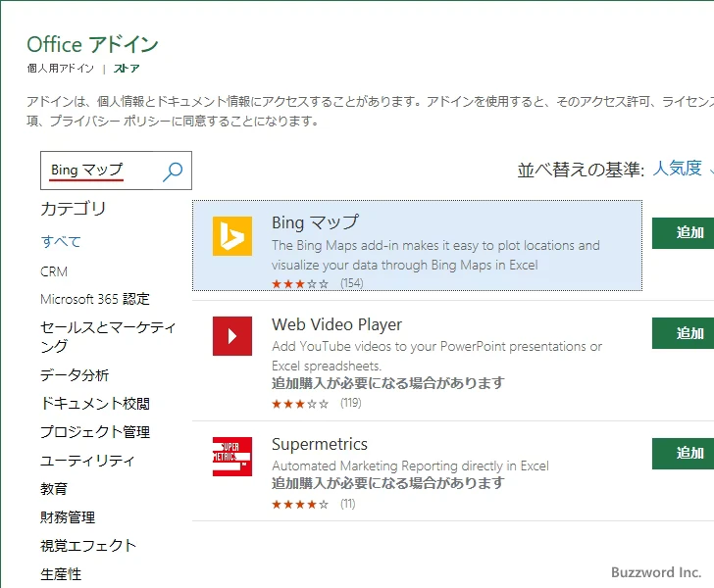The width and height of the screenshot is (714, 588).
Task: Open the Web Video Player title
Action: tap(337, 324)
